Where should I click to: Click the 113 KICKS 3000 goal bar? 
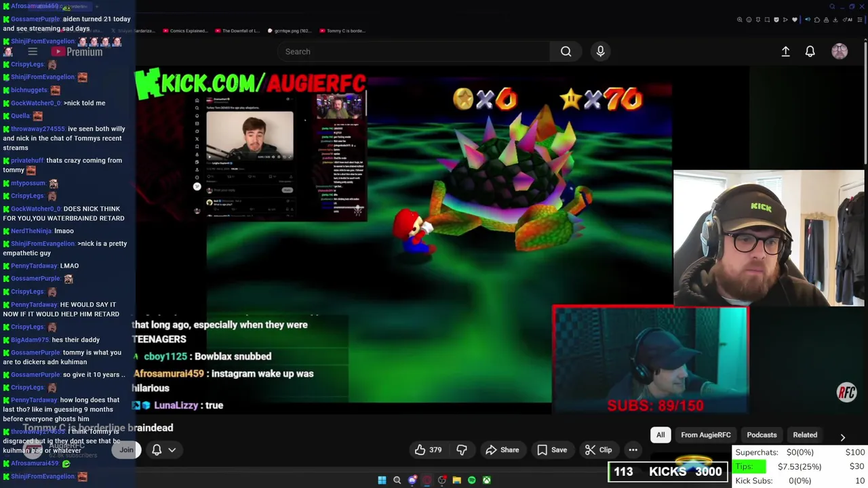point(668,472)
